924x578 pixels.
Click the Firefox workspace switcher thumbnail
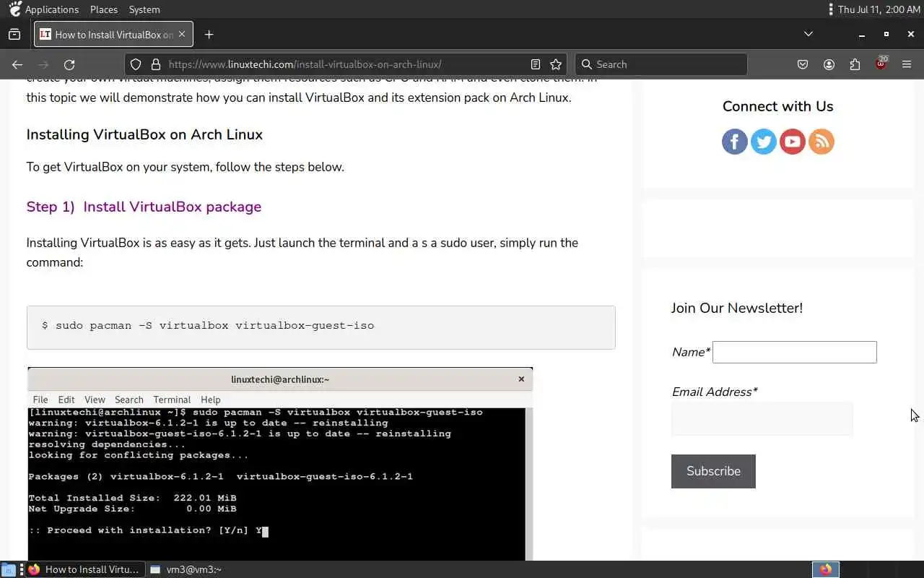[x=825, y=569]
